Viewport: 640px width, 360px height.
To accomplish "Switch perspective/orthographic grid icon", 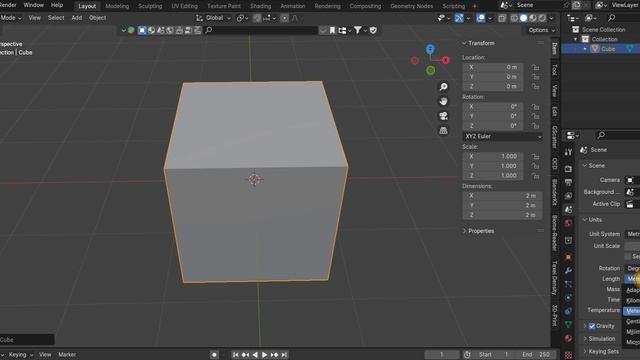I will (443, 131).
